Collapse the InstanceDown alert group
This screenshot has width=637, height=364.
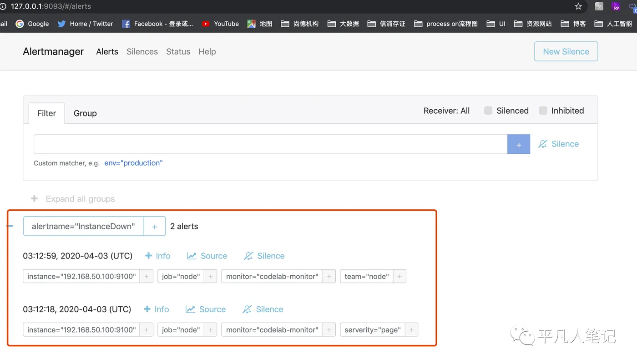(10, 226)
